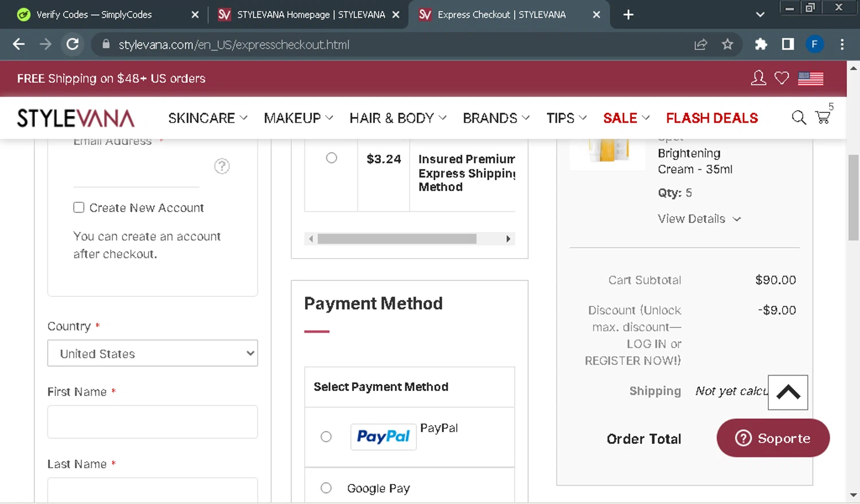Close the Express Checkout tab
Image resolution: width=860 pixels, height=504 pixels.
tap(596, 15)
